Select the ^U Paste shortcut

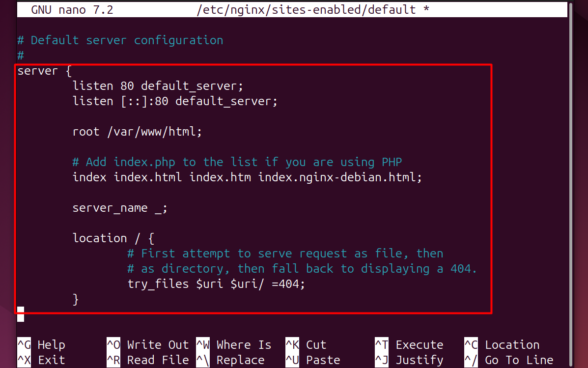(313, 360)
